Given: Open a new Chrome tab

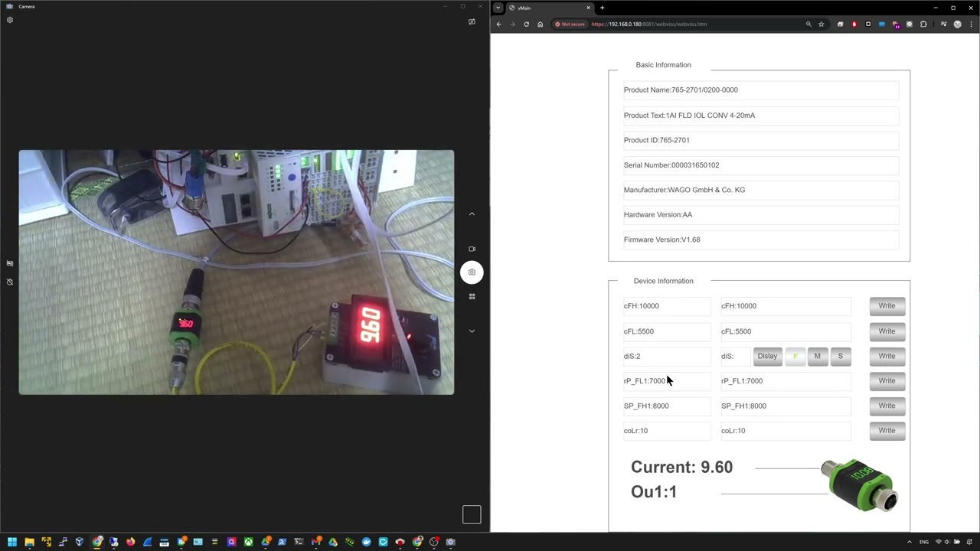Looking at the screenshot, I should 602,8.
